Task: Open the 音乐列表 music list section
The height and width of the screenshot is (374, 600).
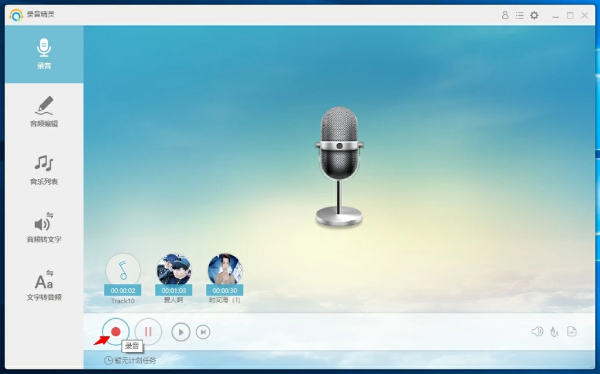Action: tap(44, 170)
